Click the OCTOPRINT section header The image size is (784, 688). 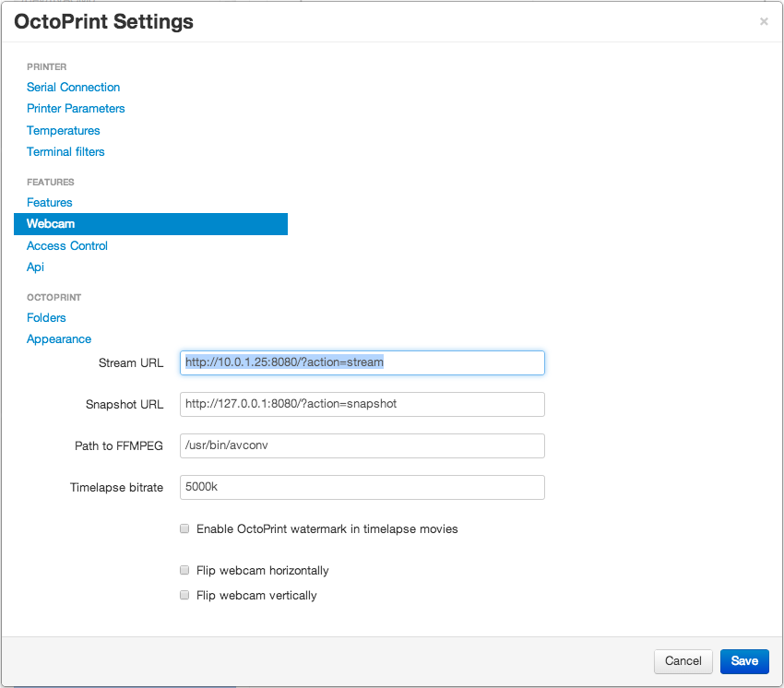coord(54,298)
